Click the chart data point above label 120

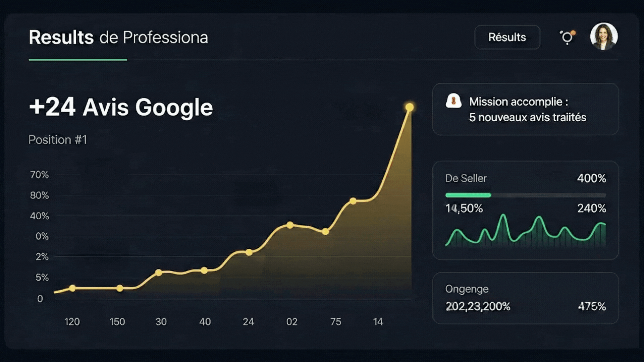pos(72,288)
